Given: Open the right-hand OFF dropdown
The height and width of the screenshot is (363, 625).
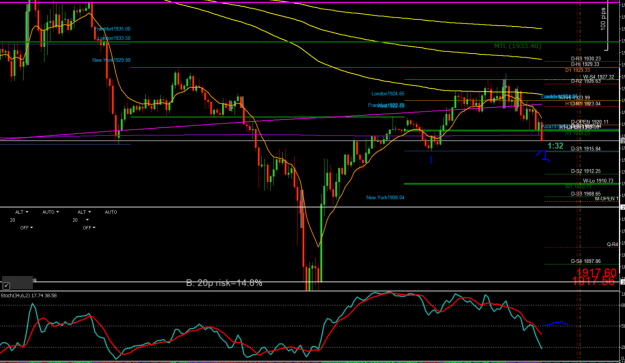Looking at the screenshot, I should tap(89, 228).
